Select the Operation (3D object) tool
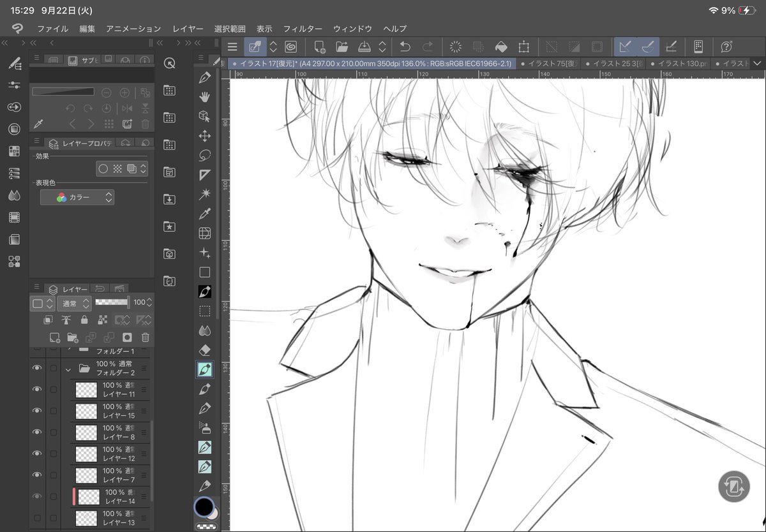This screenshot has height=532, width=766. pos(205,116)
